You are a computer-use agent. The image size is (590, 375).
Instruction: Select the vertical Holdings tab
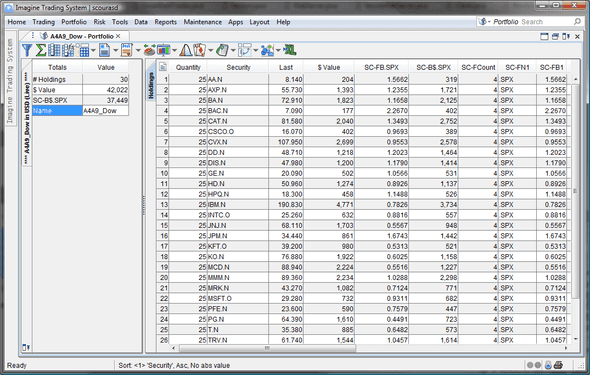coord(151,85)
